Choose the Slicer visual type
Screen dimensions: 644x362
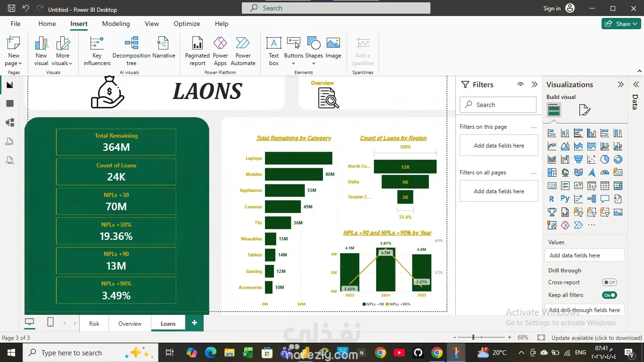[x=592, y=186]
